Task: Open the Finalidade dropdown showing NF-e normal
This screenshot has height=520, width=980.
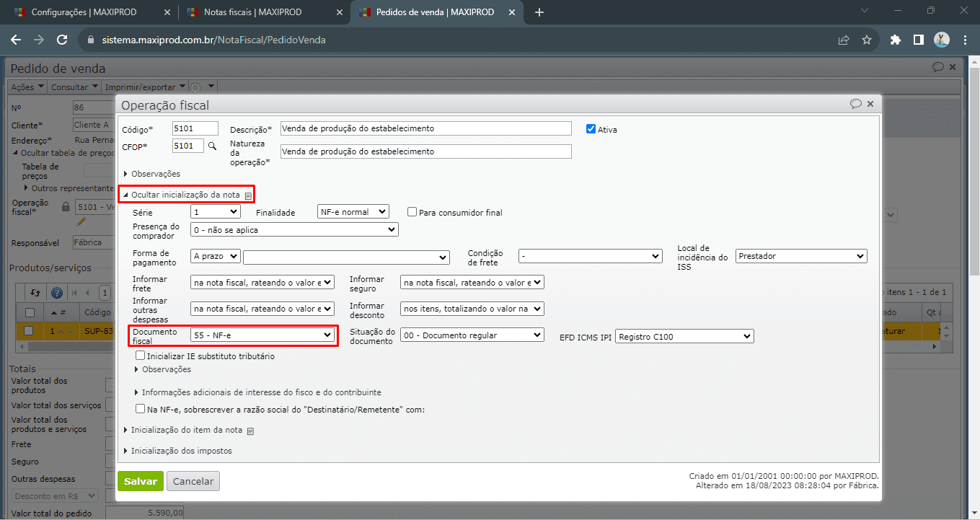Action: click(353, 212)
